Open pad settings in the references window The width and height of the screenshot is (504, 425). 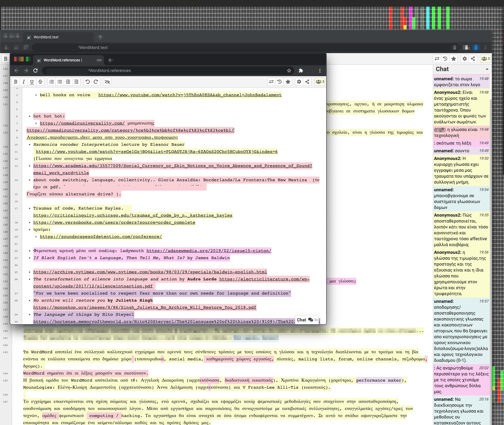coord(299,82)
